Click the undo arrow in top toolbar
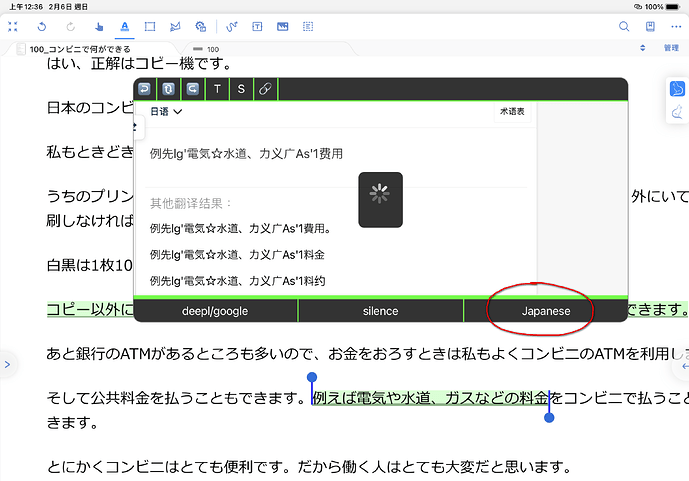 pos(42,27)
